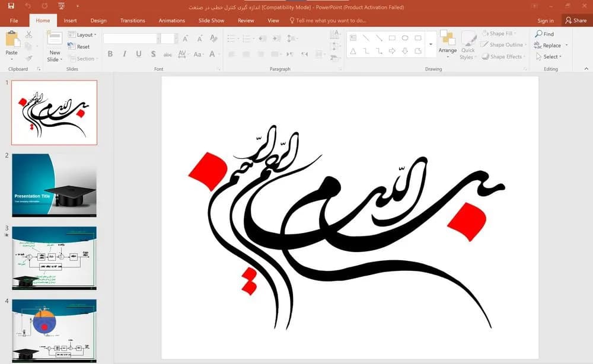Viewport: 593px width, 364px height.
Task: Select slide 3 block diagram thumbnail
Action: 54,258
